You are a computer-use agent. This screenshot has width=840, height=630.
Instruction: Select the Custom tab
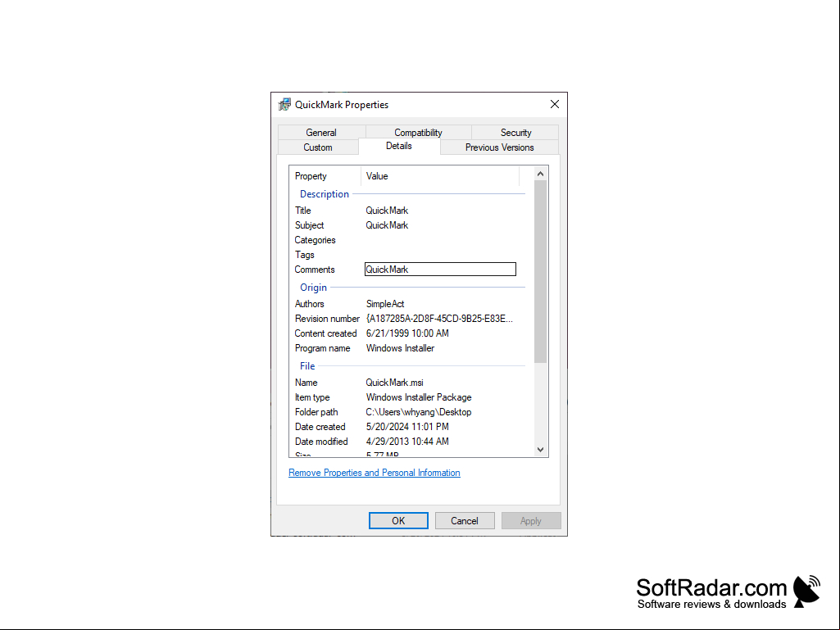pos(318,147)
